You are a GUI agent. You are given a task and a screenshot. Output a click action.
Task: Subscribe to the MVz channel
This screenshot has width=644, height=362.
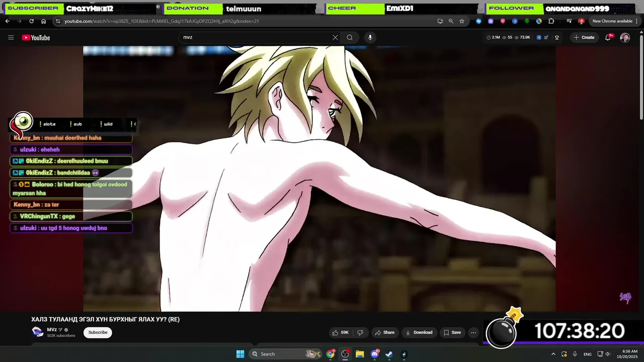coord(98,332)
